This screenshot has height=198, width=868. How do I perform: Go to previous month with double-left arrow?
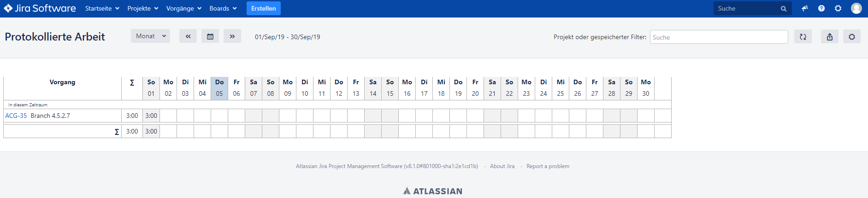click(188, 36)
